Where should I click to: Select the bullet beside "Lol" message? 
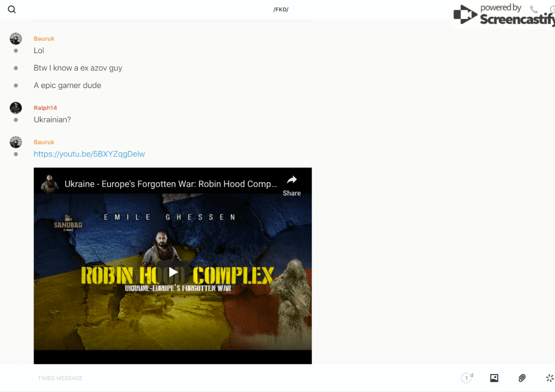click(16, 51)
